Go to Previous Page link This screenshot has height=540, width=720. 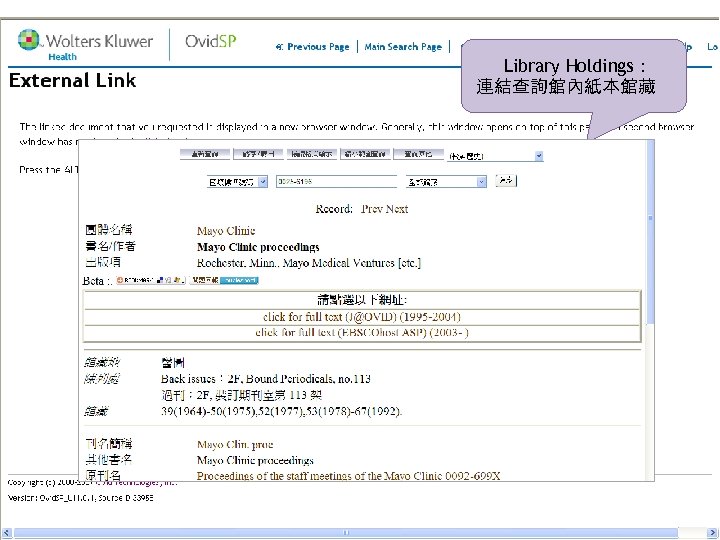312,47
